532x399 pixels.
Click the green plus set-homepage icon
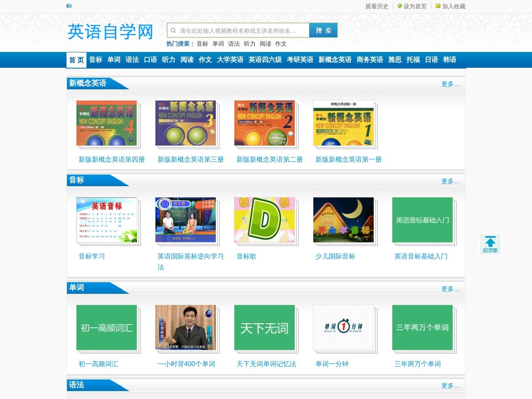tap(399, 6)
